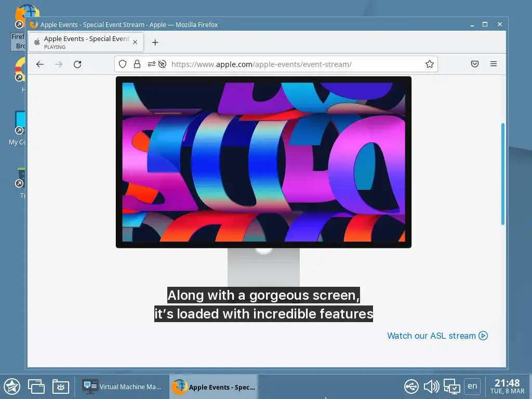Bookmark this page with the star icon

tap(430, 64)
